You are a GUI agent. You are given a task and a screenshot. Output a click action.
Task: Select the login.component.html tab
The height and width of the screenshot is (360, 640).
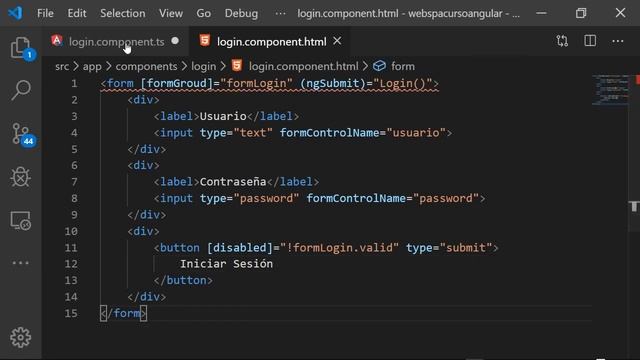point(271,42)
